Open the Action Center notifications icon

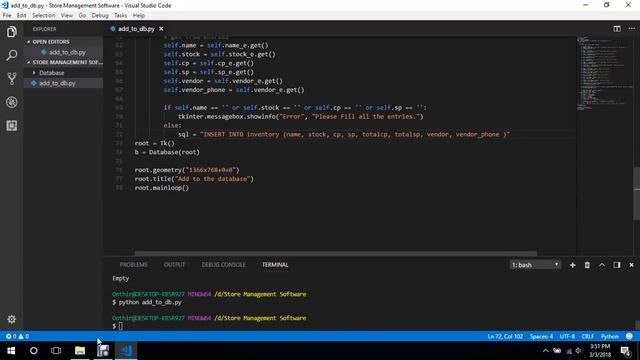(625, 351)
